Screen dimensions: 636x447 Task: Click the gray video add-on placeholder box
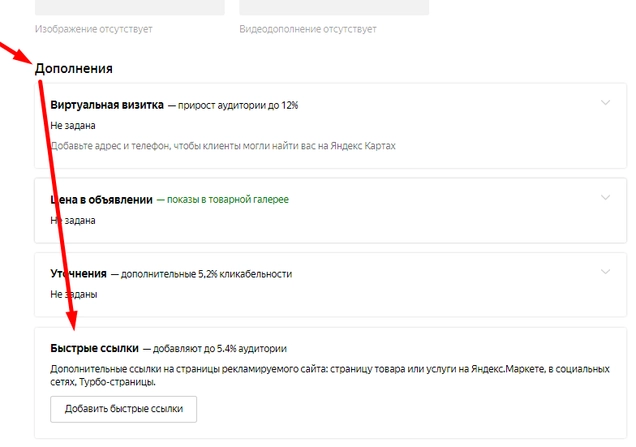[x=334, y=7]
